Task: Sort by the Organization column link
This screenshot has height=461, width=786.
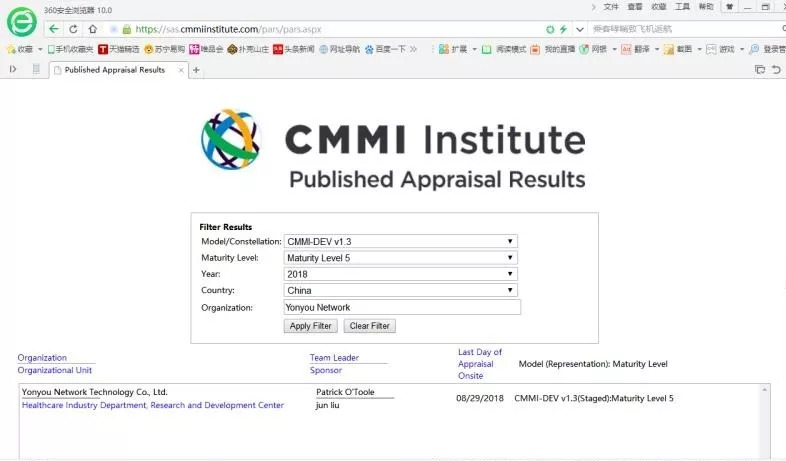Action: pos(42,358)
